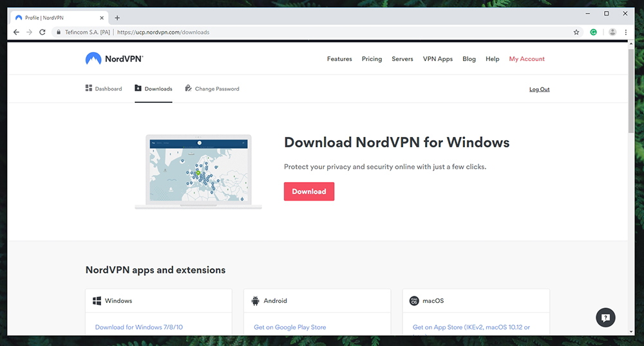The image size is (644, 346).
Task: Click the NordVPN wordmark text
Action: (x=124, y=59)
